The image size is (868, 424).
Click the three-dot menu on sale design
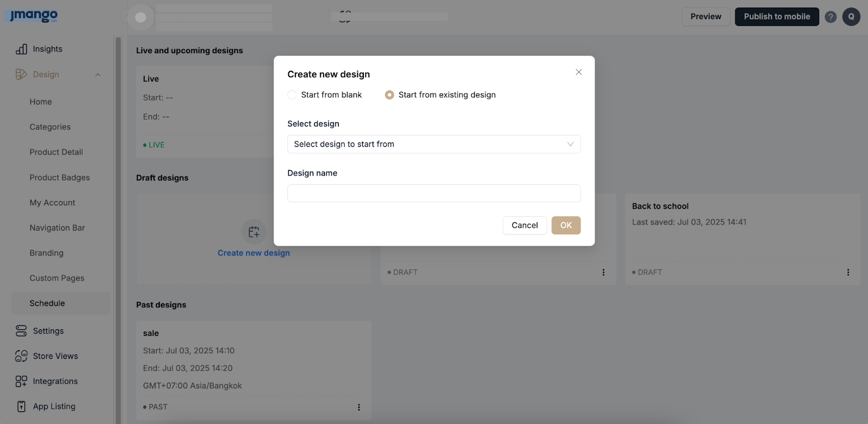click(358, 407)
